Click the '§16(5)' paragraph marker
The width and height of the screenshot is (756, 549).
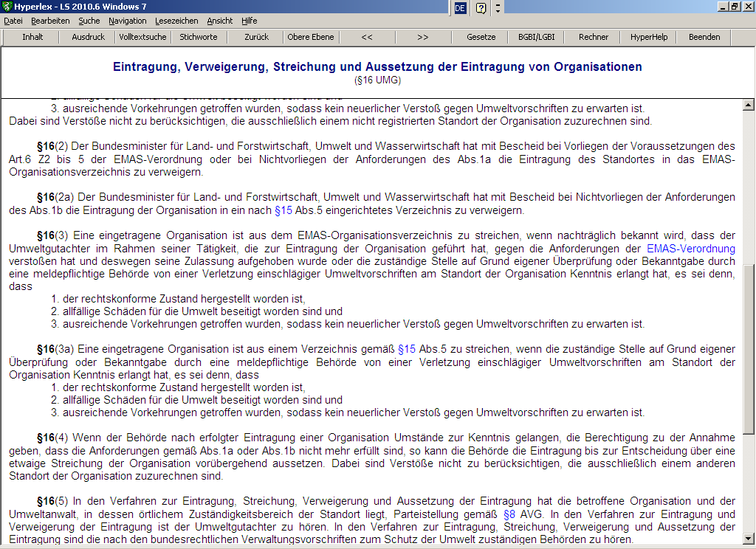(52, 501)
